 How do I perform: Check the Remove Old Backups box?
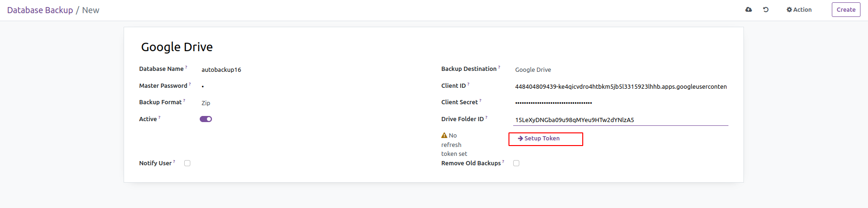[x=516, y=163]
